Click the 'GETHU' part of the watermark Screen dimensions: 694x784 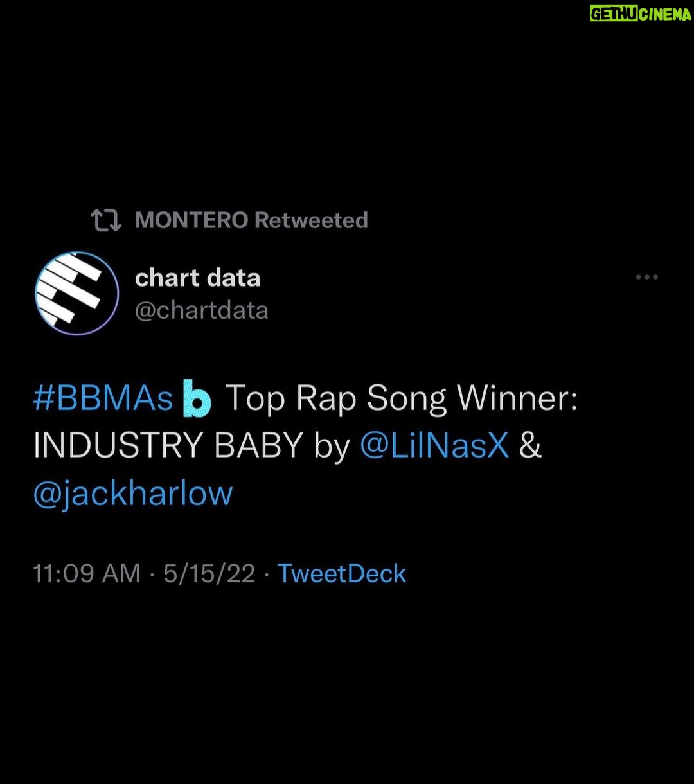(x=614, y=14)
